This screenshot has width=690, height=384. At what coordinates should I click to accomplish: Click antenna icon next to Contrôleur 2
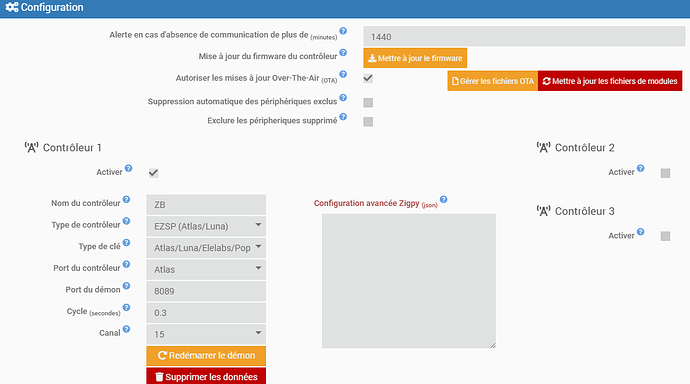tap(543, 147)
